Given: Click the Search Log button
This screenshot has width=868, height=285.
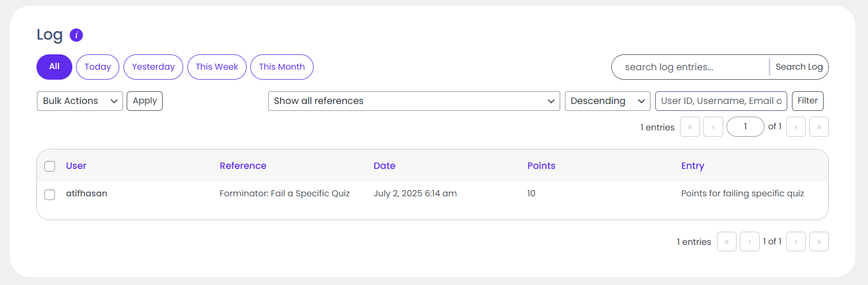Looking at the screenshot, I should (x=799, y=67).
